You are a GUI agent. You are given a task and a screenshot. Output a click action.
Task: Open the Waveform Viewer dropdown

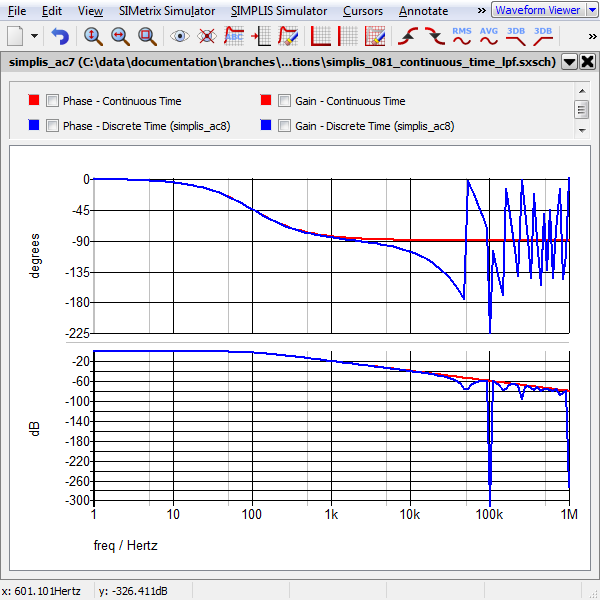point(578,10)
